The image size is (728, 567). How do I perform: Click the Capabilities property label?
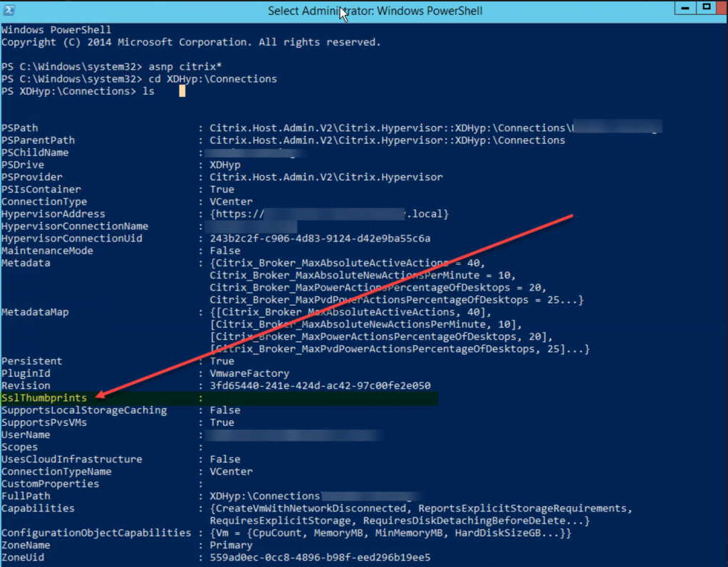tap(38, 509)
